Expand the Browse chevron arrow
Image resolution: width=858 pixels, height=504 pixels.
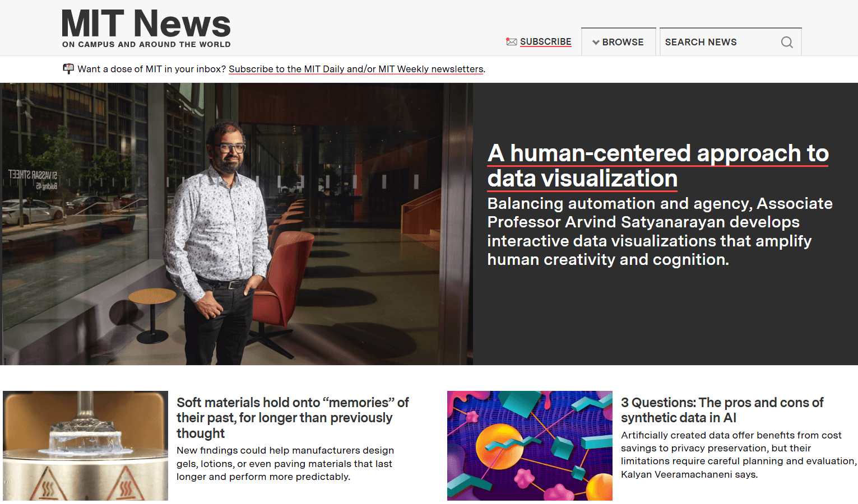click(x=596, y=43)
